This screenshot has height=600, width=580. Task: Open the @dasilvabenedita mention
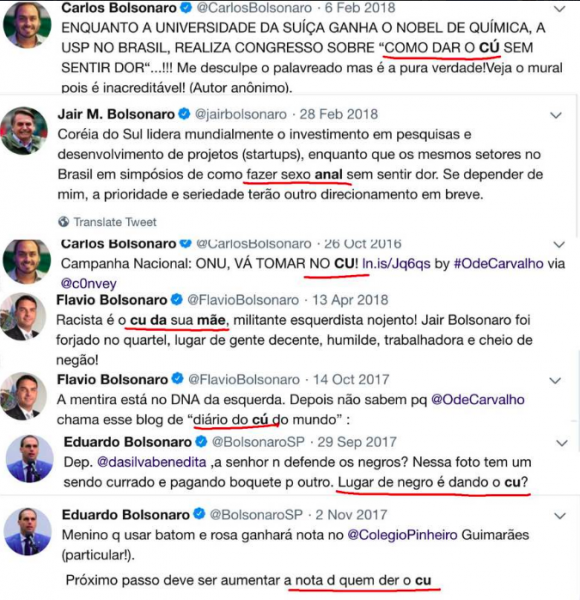(152, 462)
